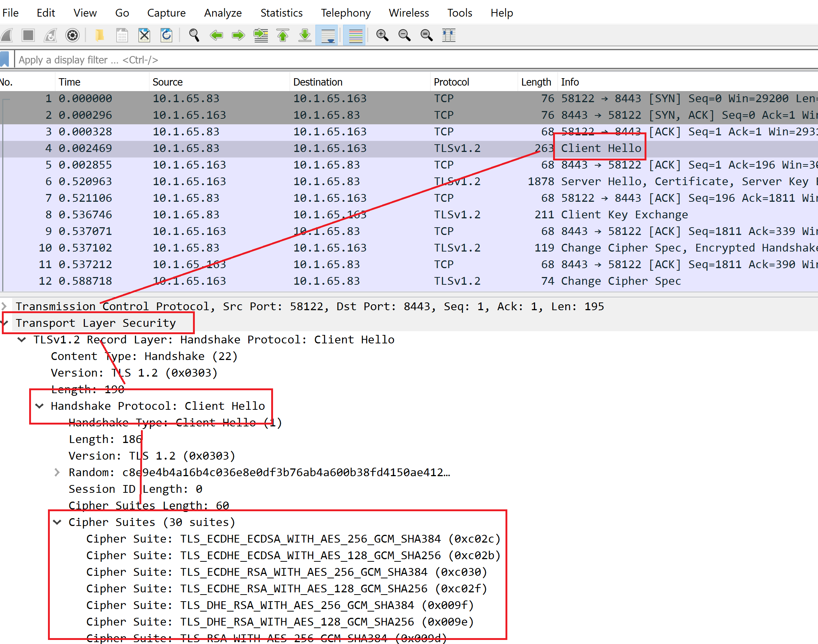Go to next packet green arrow
Viewport: 818px width, 644px height.
[238, 35]
